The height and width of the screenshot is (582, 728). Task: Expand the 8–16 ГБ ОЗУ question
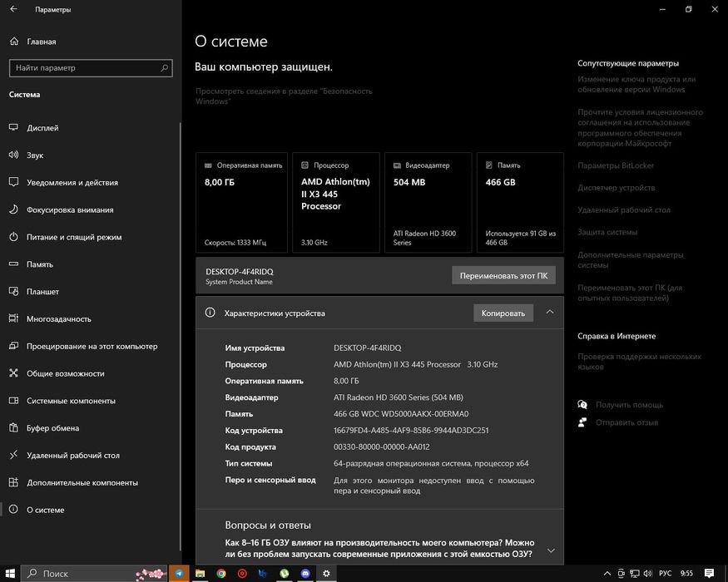pos(551,550)
